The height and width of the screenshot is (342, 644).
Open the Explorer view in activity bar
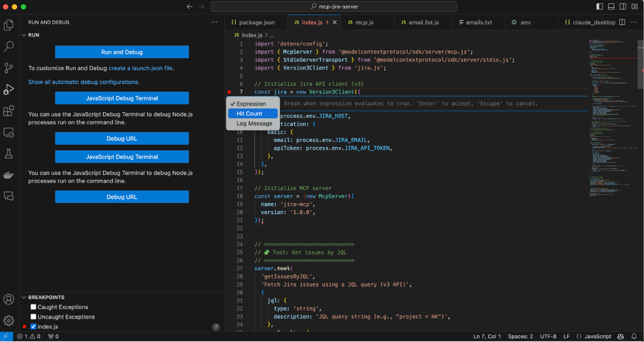tap(9, 25)
